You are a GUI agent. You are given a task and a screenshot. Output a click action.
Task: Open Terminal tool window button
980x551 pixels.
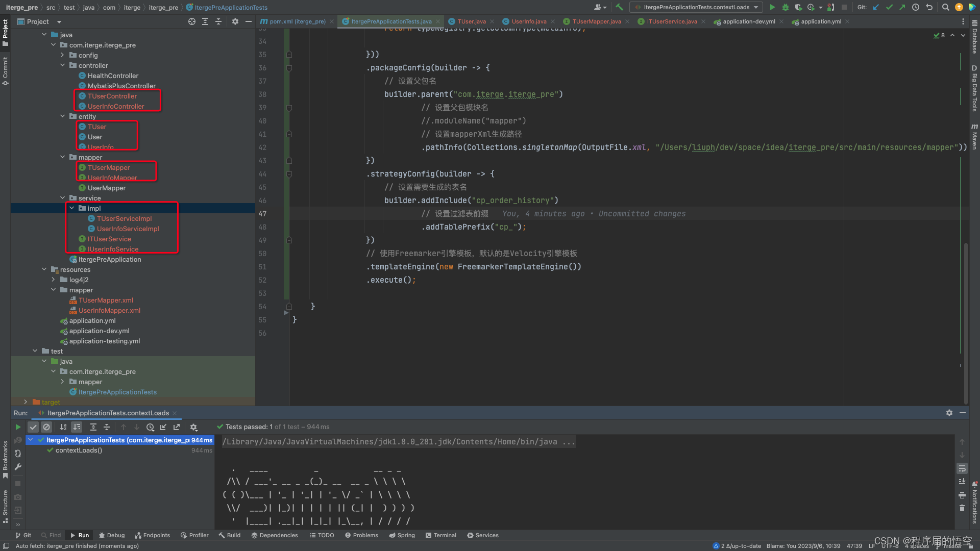[x=441, y=535]
